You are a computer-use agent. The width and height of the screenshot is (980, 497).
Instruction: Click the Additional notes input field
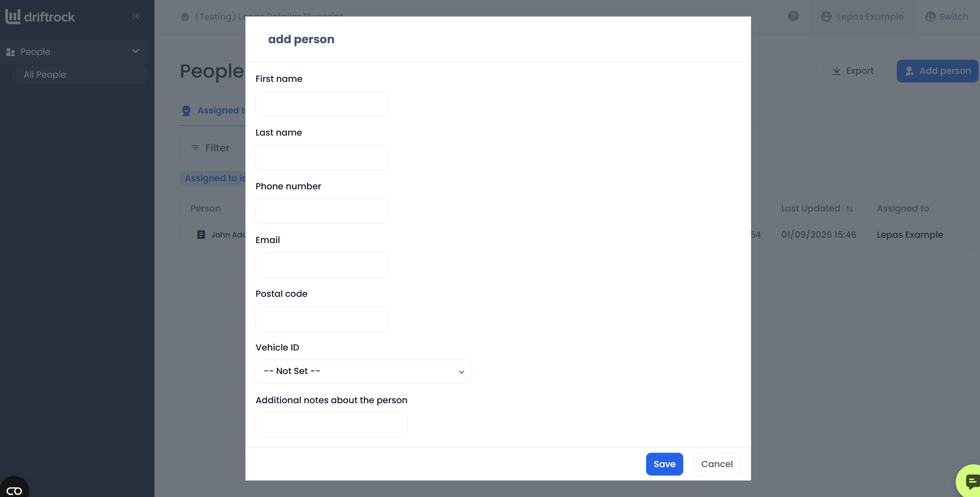point(331,425)
